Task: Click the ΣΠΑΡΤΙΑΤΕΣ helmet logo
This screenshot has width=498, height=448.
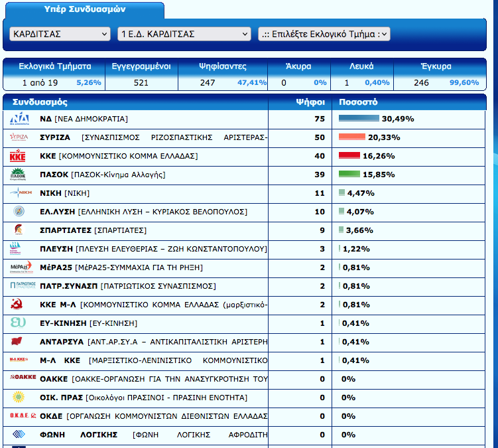Action: coord(18,230)
